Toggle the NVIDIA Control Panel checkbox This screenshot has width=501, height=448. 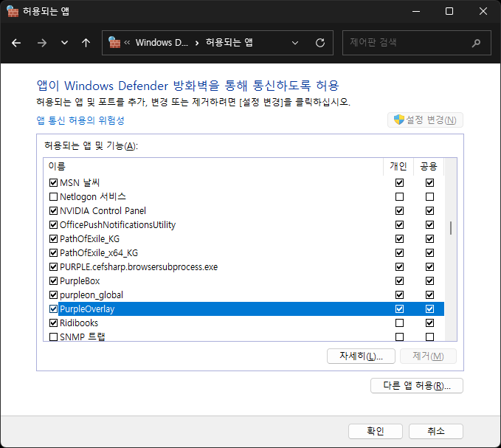click(x=53, y=211)
